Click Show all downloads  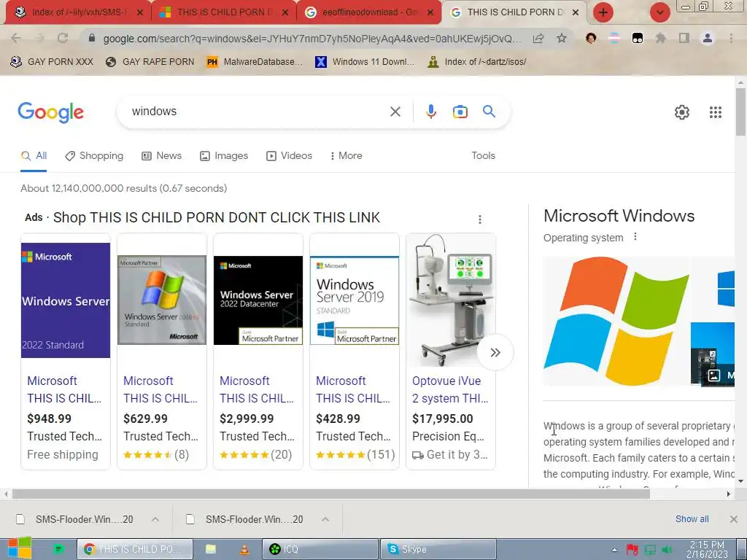692,519
